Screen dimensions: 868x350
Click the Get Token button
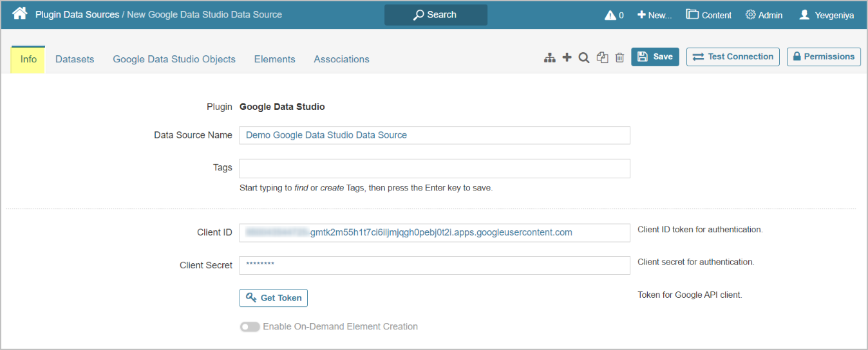click(274, 298)
